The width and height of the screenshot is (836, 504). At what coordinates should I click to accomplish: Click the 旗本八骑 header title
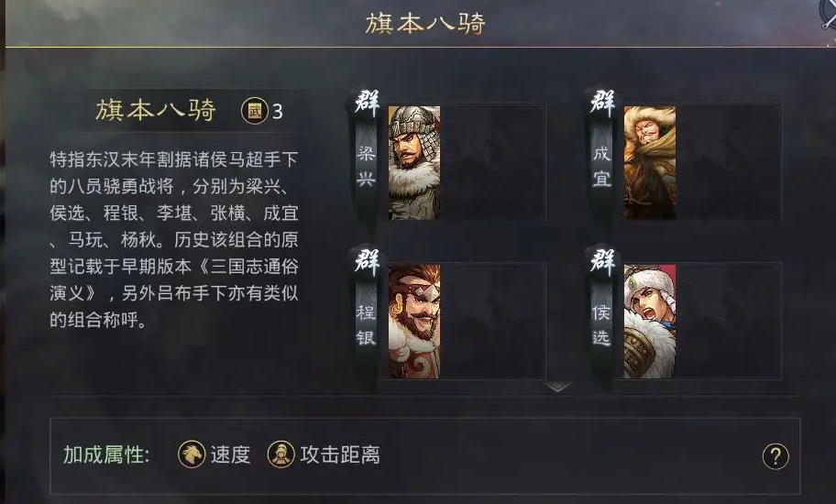click(x=425, y=24)
